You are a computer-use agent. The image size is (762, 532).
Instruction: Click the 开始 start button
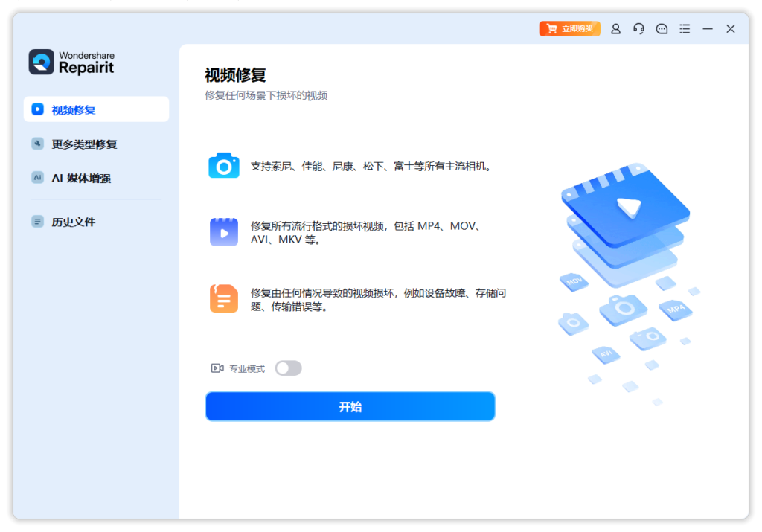coord(350,406)
